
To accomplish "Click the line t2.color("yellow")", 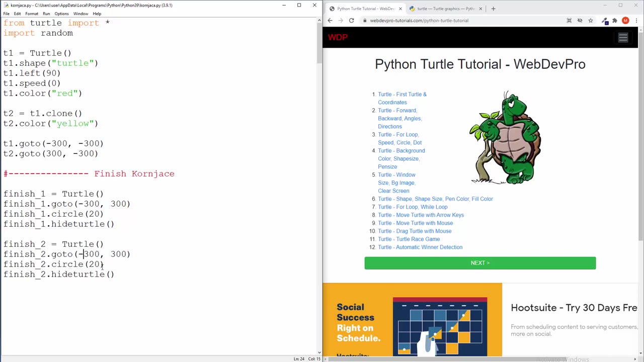I will pyautogui.click(x=51, y=124).
